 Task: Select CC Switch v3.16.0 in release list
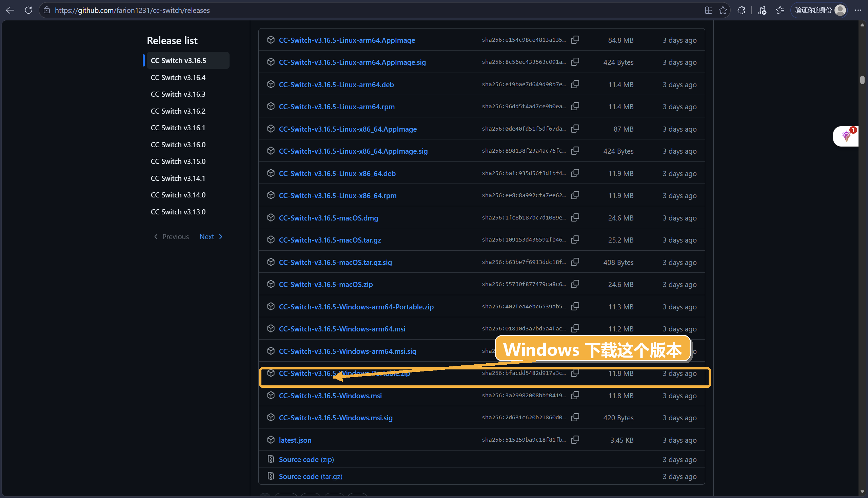[x=178, y=145]
